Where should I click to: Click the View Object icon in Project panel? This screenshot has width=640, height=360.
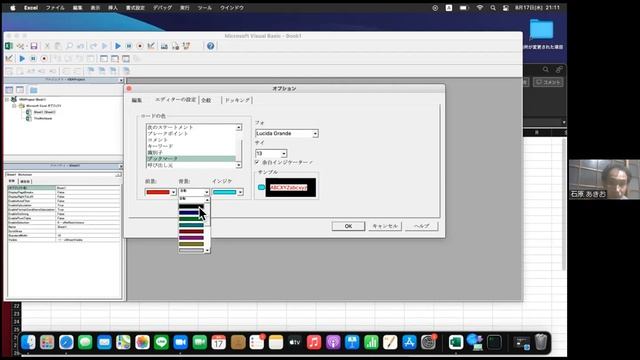click(20, 90)
